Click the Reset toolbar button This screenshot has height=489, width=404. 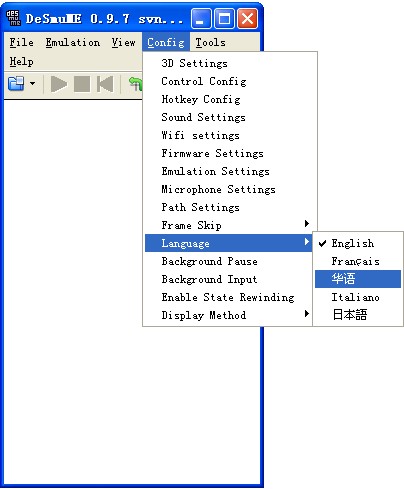105,84
